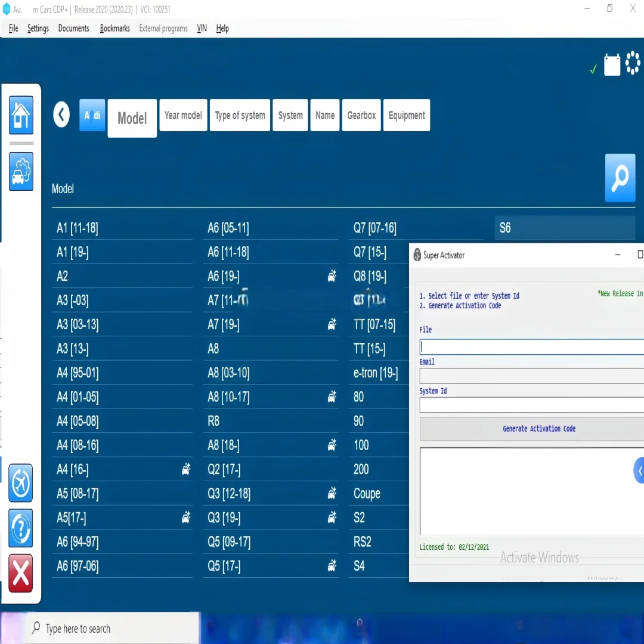
Task: Open the vehicle diagnostics car icon in sidebar
Action: point(21,171)
